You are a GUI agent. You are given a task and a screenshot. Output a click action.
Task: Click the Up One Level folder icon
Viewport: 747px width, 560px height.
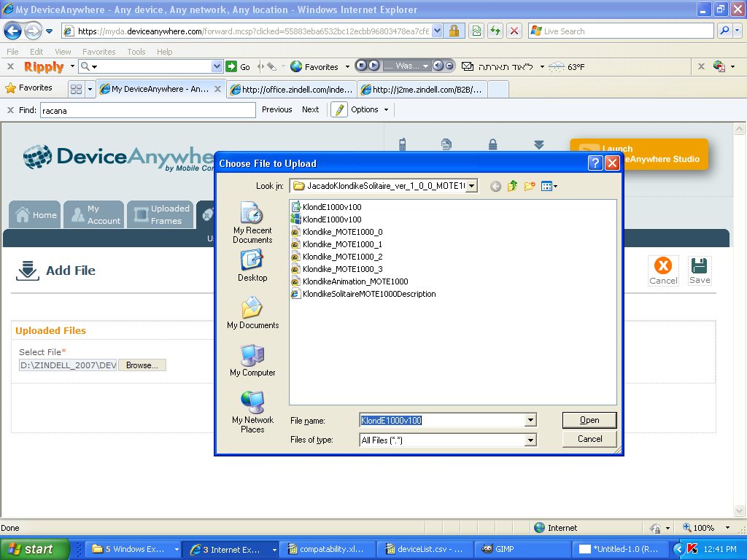pos(513,186)
